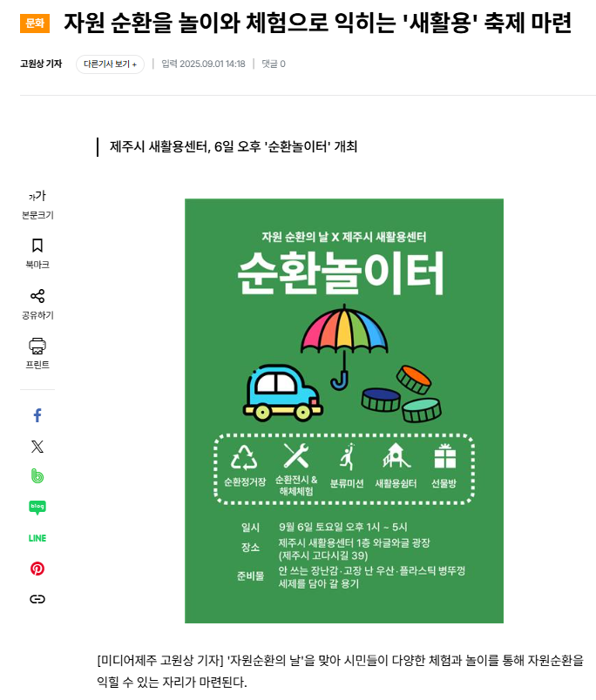Viewport: 596px width, 700px height.
Task: Click the first body paragraph text
Action: (x=341, y=671)
